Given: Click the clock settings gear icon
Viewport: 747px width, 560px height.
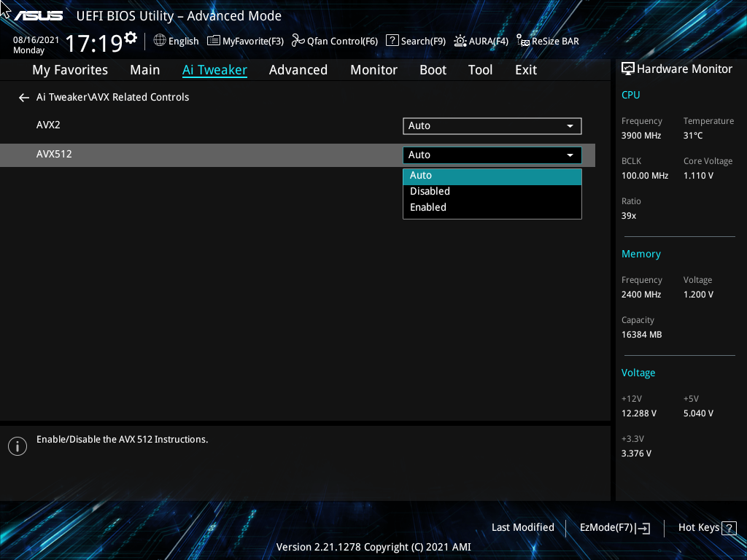Looking at the screenshot, I should coord(131,38).
